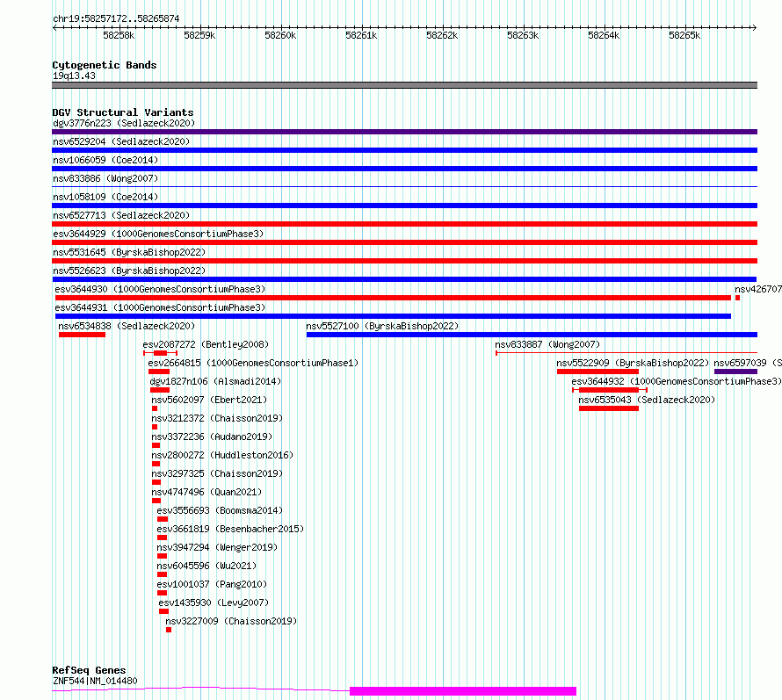Click nsv833886 (Wong2007) label
Viewport: 782px width, 700px height.
pos(105,178)
